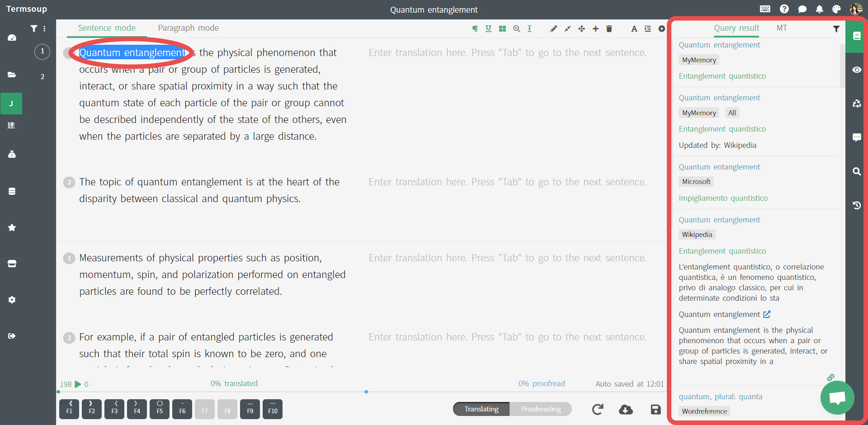
Task: Open the database icon in sidebar
Action: click(x=12, y=191)
